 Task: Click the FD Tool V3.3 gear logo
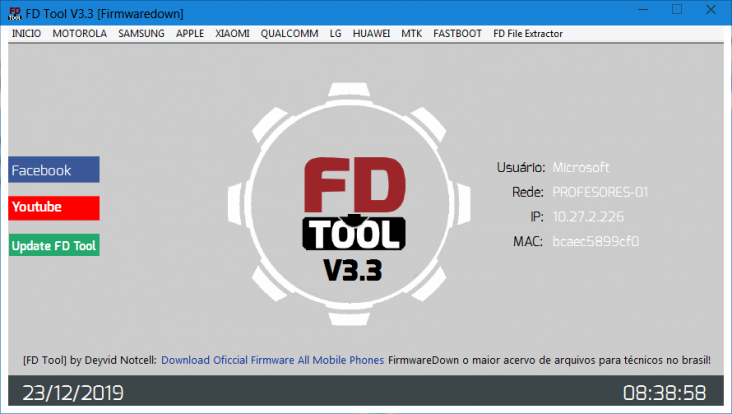coord(349,204)
